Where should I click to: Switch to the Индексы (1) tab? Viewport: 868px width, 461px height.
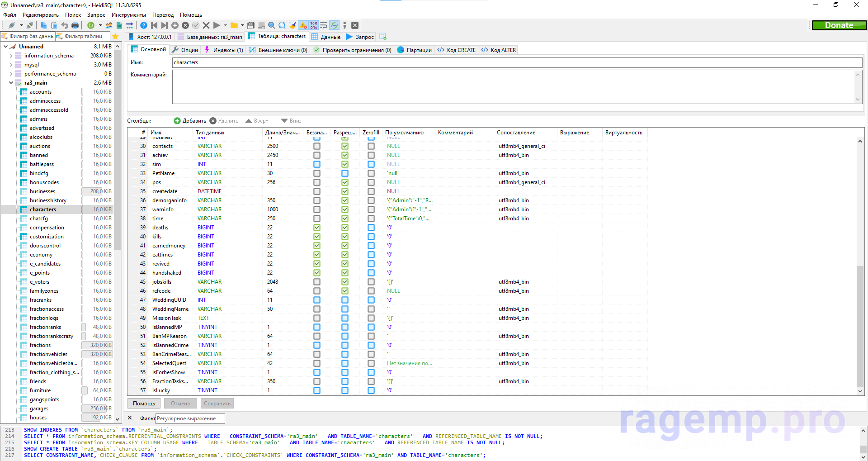(224, 50)
